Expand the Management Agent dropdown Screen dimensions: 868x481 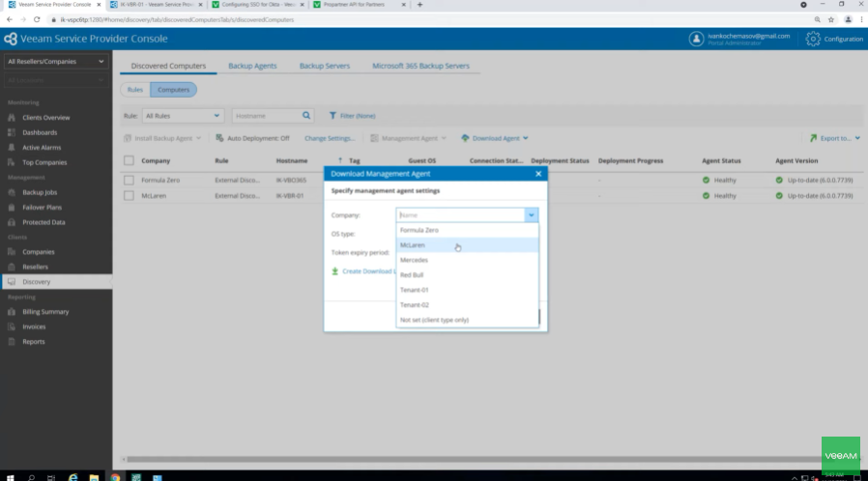point(408,138)
